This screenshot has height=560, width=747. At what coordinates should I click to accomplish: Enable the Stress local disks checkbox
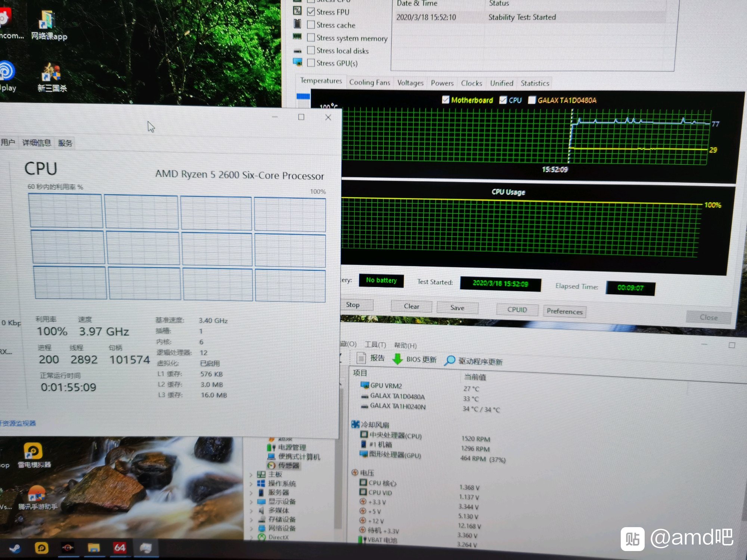311,50
